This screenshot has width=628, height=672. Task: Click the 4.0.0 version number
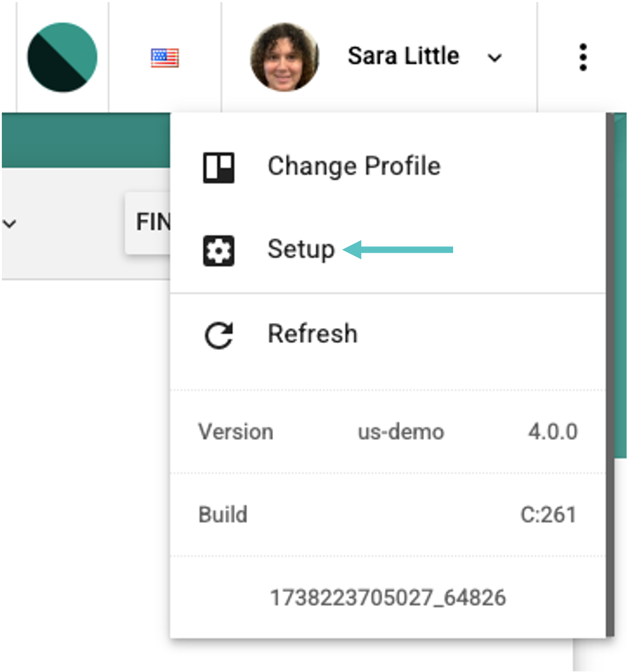pos(553,432)
